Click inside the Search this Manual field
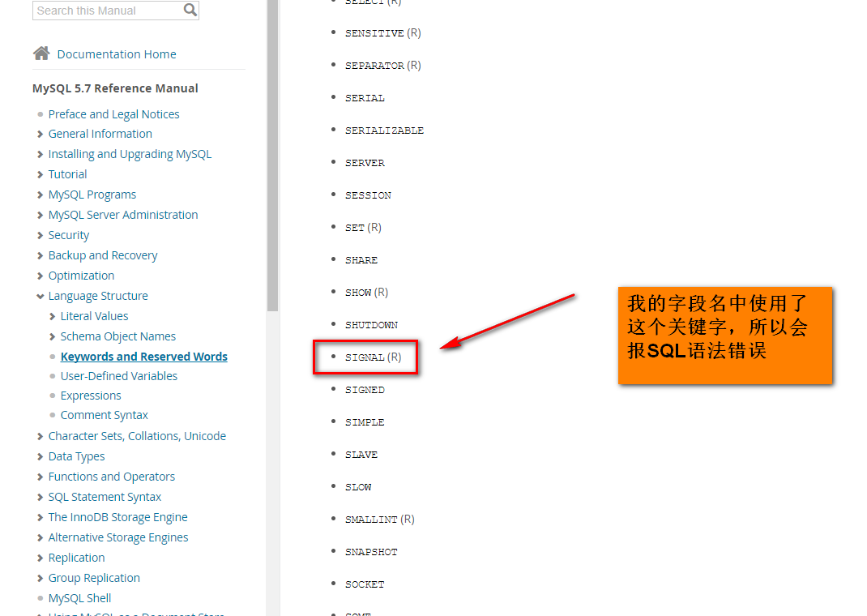This screenshot has width=867, height=616. pyautogui.click(x=105, y=10)
